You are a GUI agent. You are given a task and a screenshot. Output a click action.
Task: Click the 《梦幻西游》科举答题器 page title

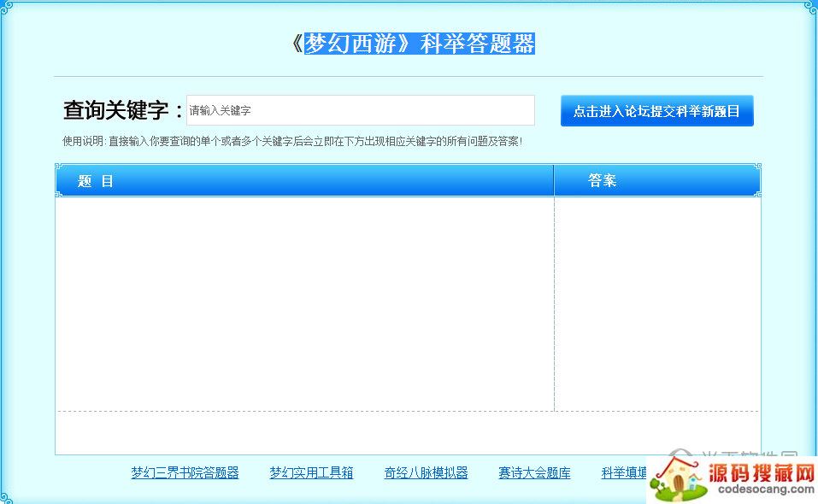[413, 44]
